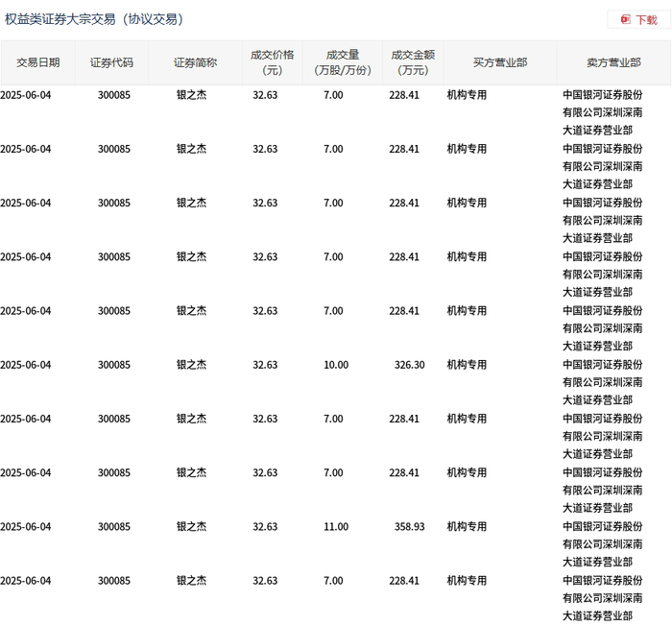Click the 买方营业部 column header
This screenshot has width=672, height=626.
500,62
